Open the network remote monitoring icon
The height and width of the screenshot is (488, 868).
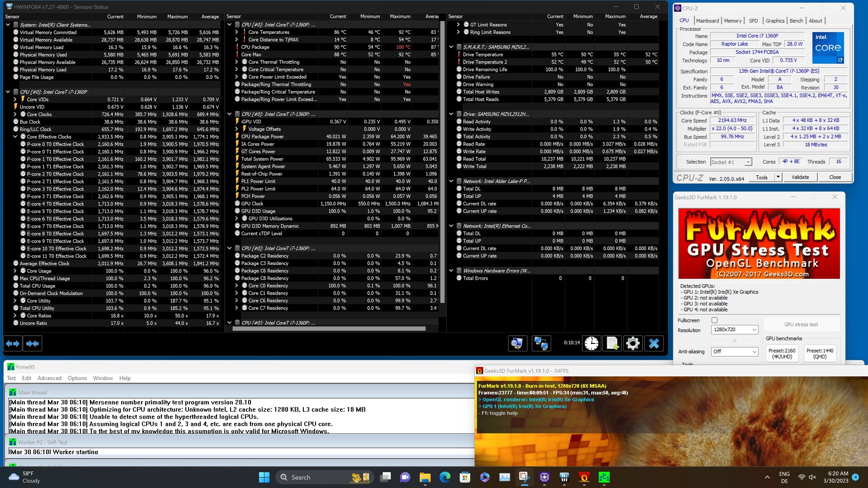pos(541,344)
